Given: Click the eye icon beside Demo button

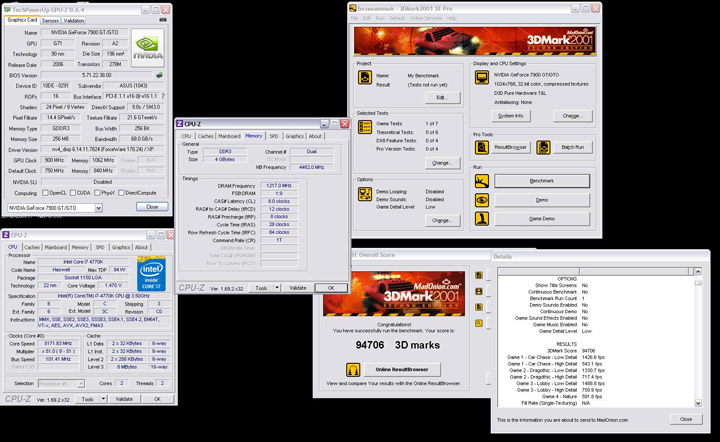Looking at the screenshot, I should (482, 200).
